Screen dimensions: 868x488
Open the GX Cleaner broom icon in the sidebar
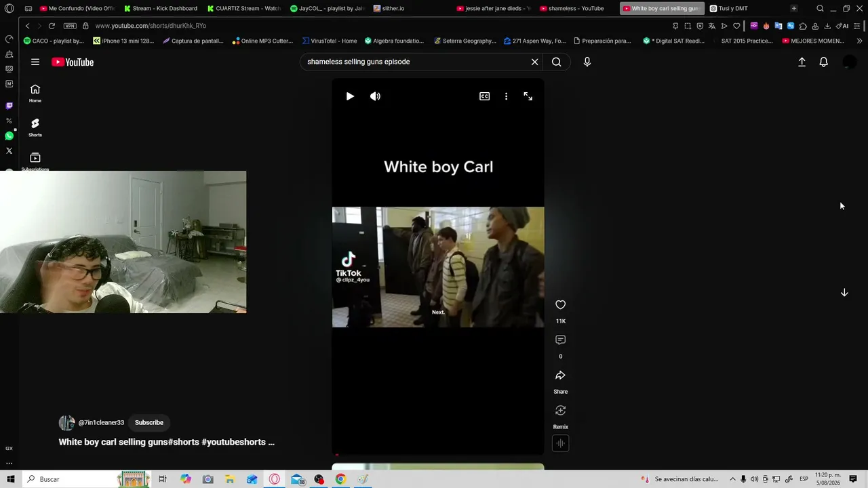[x=9, y=54]
